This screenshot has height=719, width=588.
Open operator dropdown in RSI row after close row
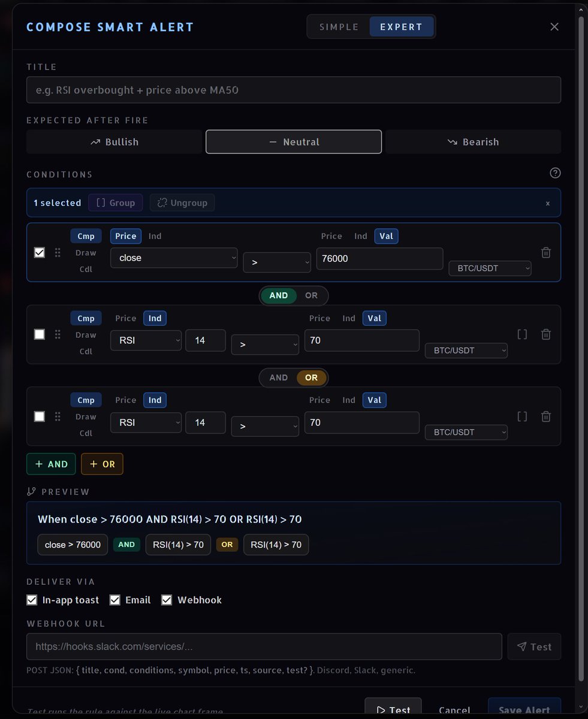point(265,344)
